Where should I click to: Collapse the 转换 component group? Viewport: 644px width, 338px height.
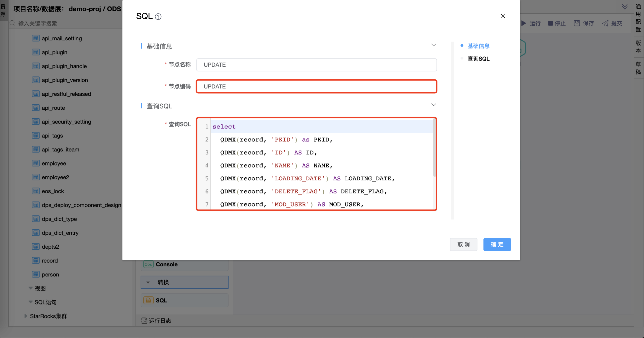pyautogui.click(x=148, y=282)
